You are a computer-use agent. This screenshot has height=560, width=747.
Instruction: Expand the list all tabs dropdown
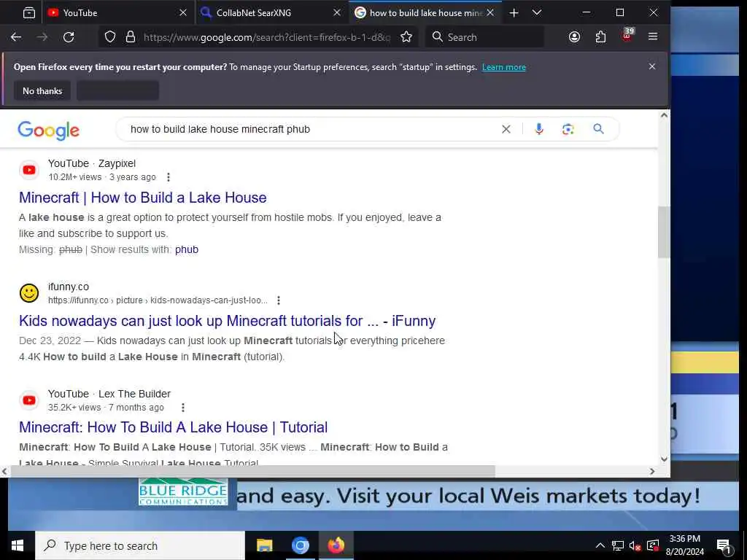(537, 13)
